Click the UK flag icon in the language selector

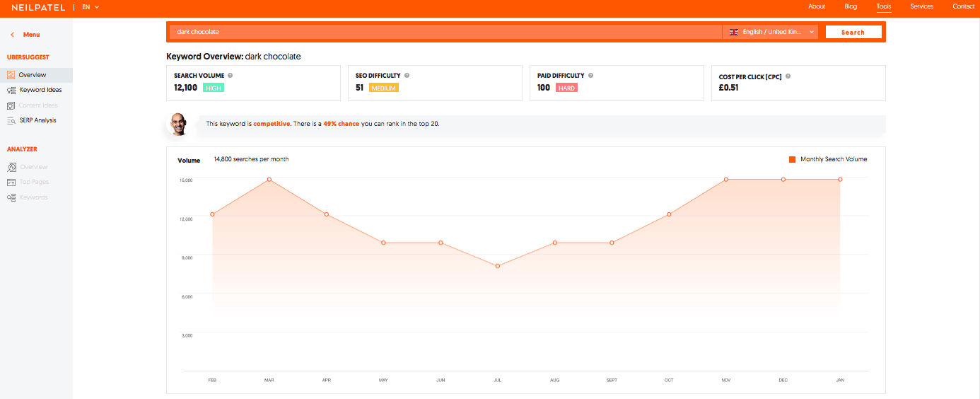coord(734,32)
